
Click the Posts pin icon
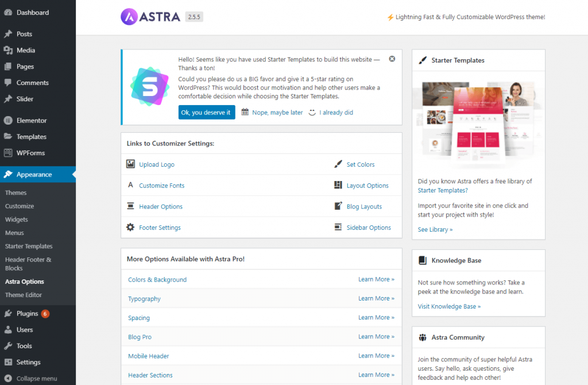coord(8,34)
